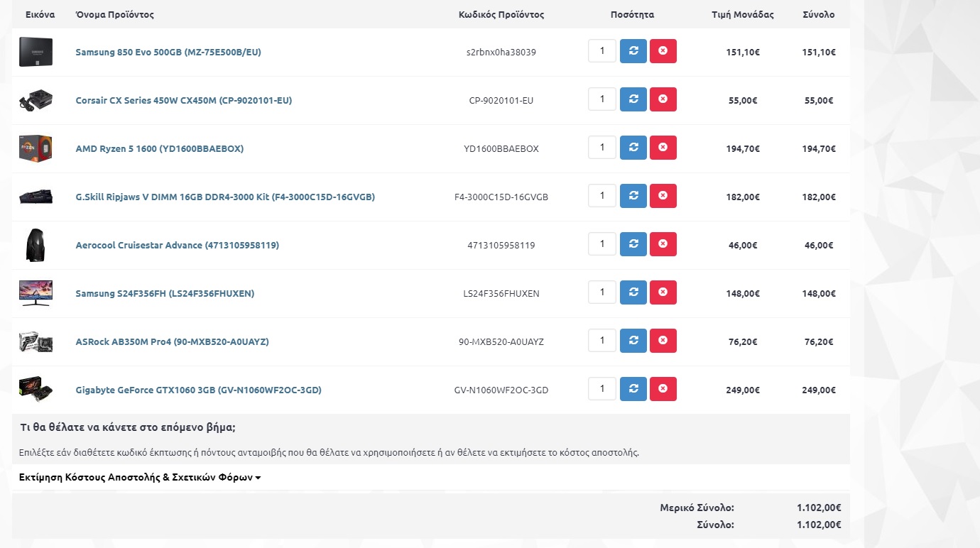Select product code 90-MXB520-A0UAYZ cell
Image resolution: width=980 pixels, height=548 pixels.
tap(501, 341)
